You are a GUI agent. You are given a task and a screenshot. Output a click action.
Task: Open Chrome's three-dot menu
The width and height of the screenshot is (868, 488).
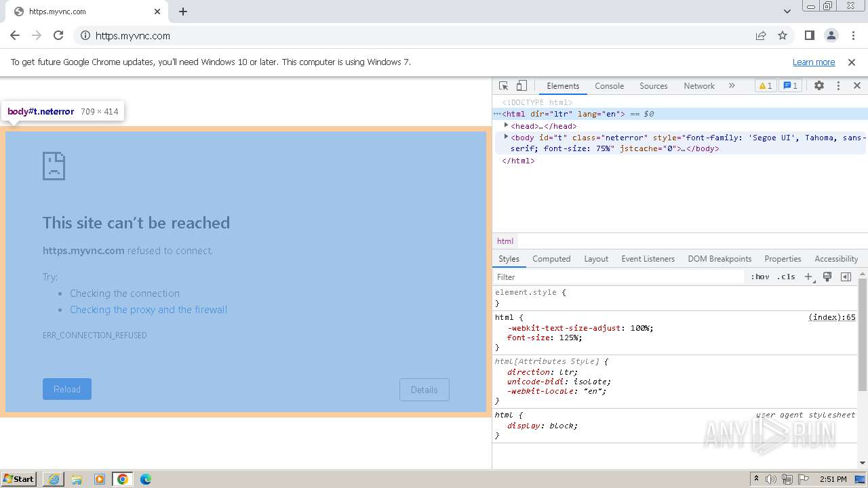click(x=852, y=36)
